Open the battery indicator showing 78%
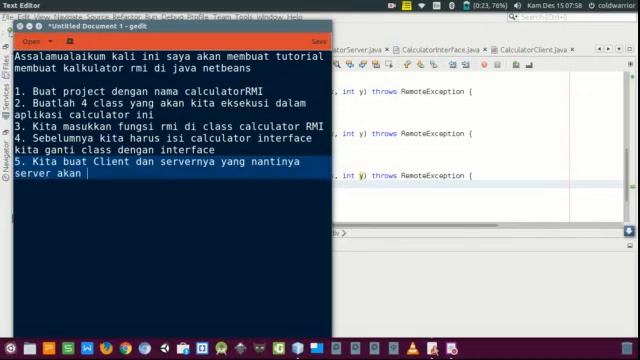The width and height of the screenshot is (640, 360). (x=485, y=6)
